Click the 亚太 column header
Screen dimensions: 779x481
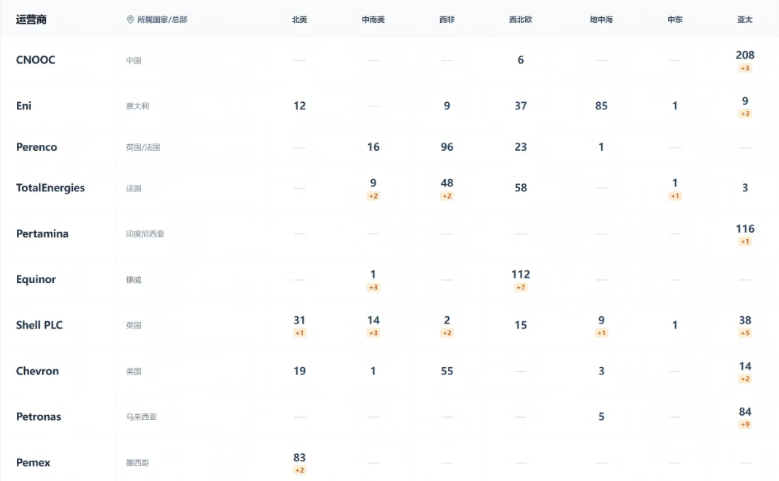(x=744, y=20)
